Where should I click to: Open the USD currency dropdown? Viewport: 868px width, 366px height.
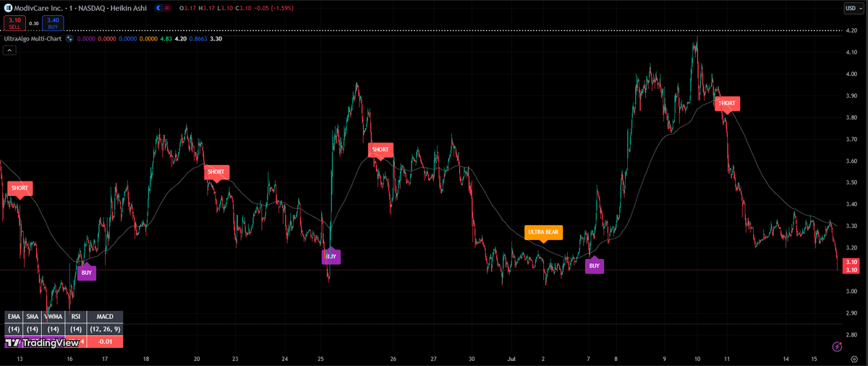tap(853, 8)
